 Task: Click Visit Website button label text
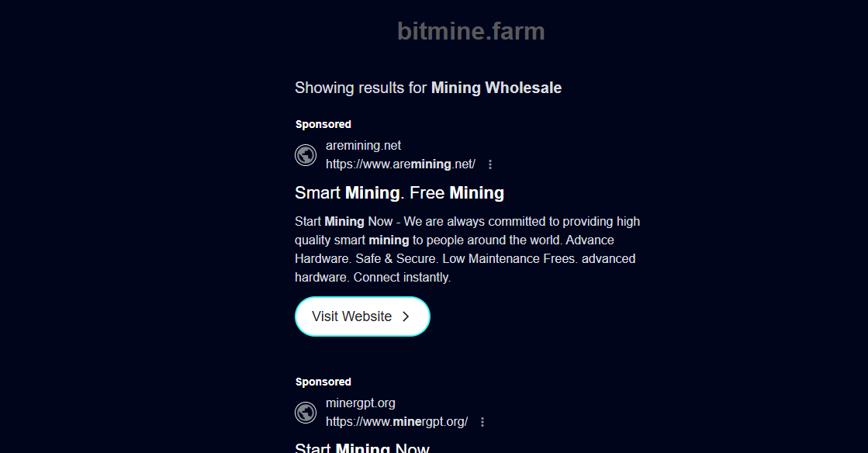[351, 316]
